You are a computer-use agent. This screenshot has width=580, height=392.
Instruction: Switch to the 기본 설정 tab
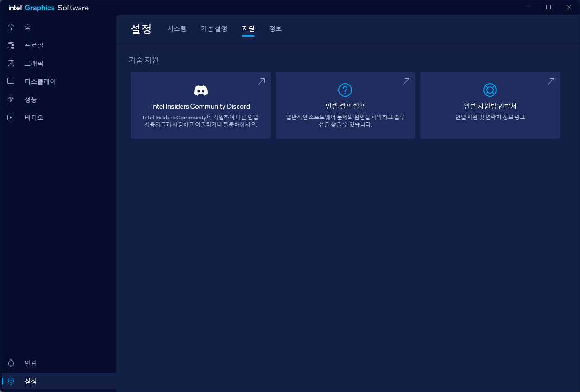pos(214,28)
